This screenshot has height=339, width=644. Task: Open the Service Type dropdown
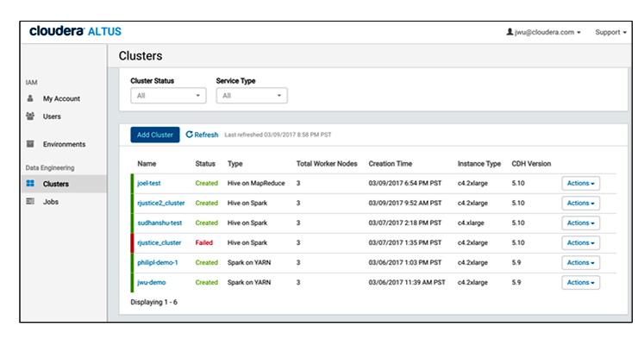click(252, 96)
